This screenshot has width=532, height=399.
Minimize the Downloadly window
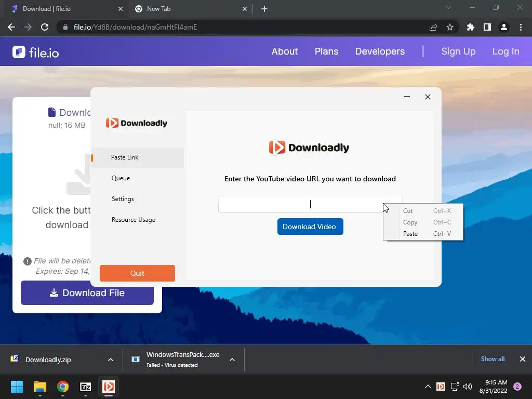pyautogui.click(x=407, y=97)
